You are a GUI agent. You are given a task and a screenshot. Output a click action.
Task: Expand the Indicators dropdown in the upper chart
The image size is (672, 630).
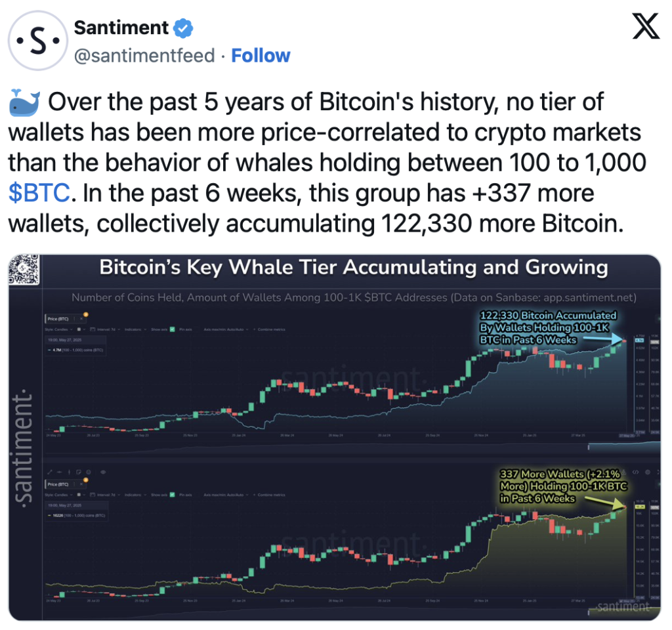[x=135, y=329]
